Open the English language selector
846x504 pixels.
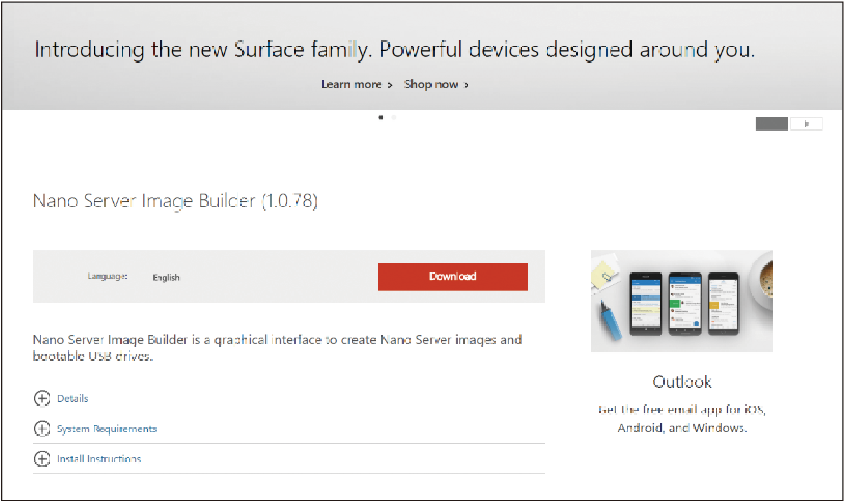point(166,278)
